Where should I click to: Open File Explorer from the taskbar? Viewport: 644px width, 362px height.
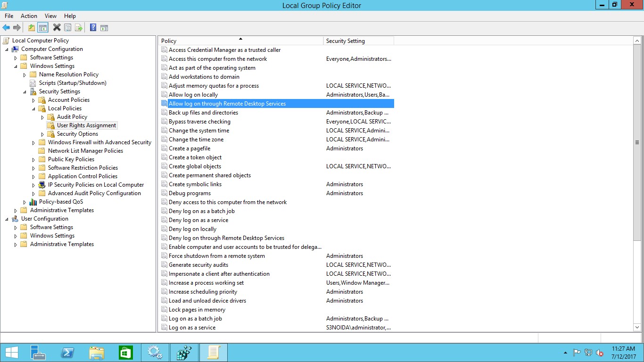(97, 353)
